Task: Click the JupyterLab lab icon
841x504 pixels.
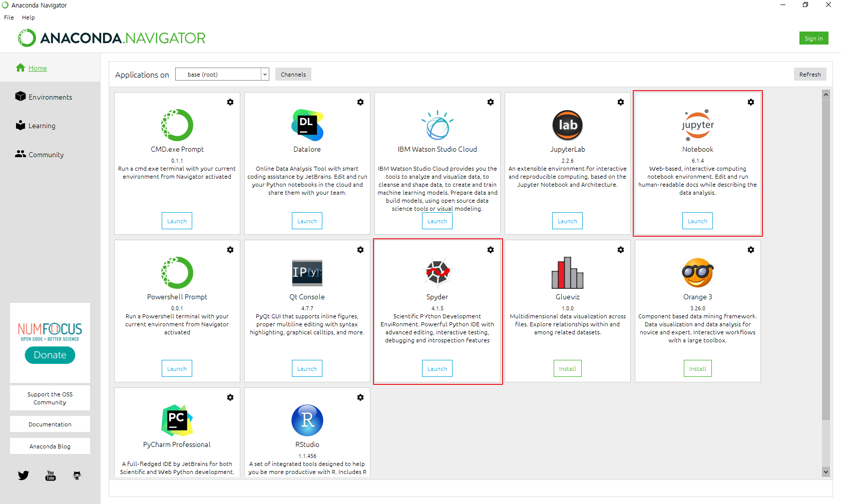Action: [x=568, y=125]
